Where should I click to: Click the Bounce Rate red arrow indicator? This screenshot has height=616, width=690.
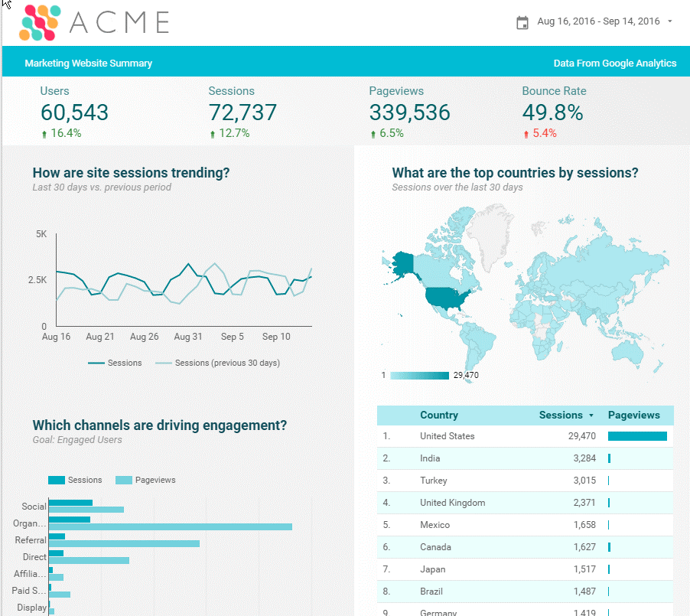tap(526, 134)
